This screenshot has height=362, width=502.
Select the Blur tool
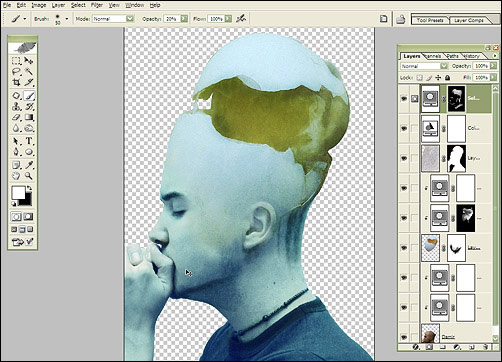click(16, 128)
